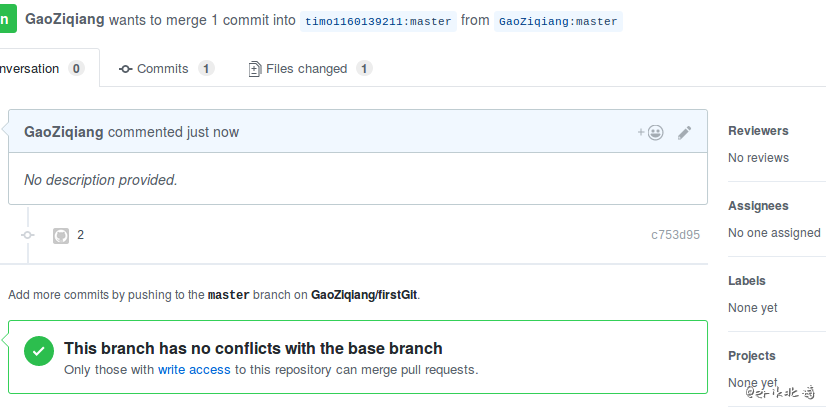Open the Assignees sidebar section
This screenshot has height=409, width=826.
tap(758, 206)
